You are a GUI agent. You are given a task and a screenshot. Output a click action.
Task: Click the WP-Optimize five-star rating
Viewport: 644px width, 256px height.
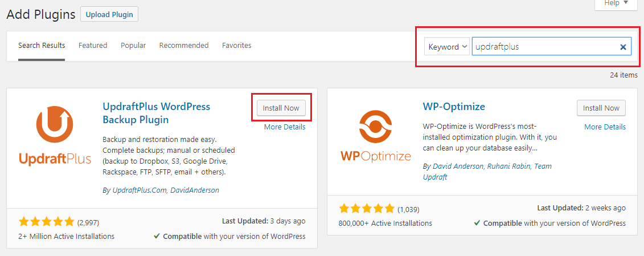[367, 209]
